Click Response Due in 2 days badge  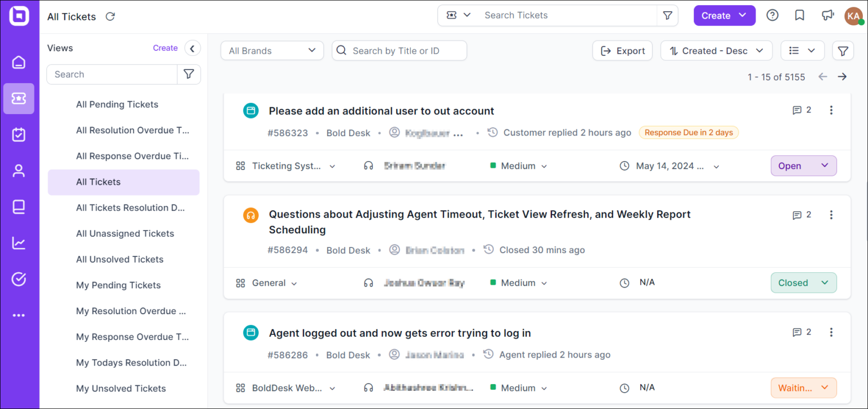(688, 133)
